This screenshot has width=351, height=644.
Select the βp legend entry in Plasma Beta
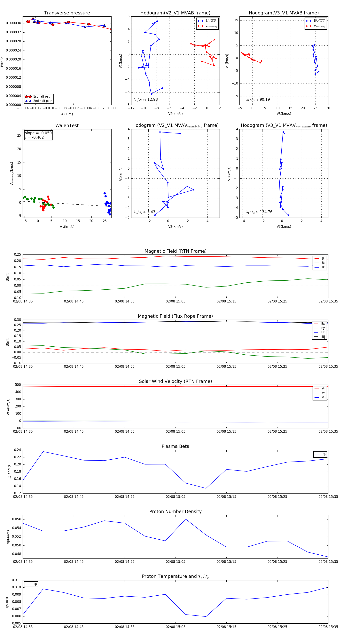pyautogui.click(x=320, y=454)
